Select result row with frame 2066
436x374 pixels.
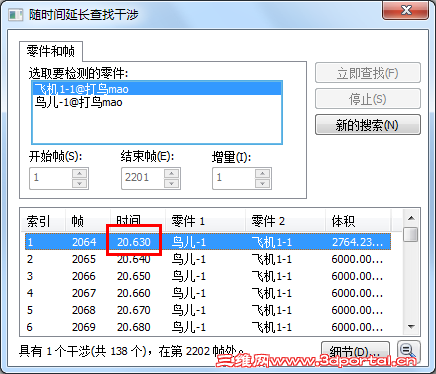pos(208,276)
